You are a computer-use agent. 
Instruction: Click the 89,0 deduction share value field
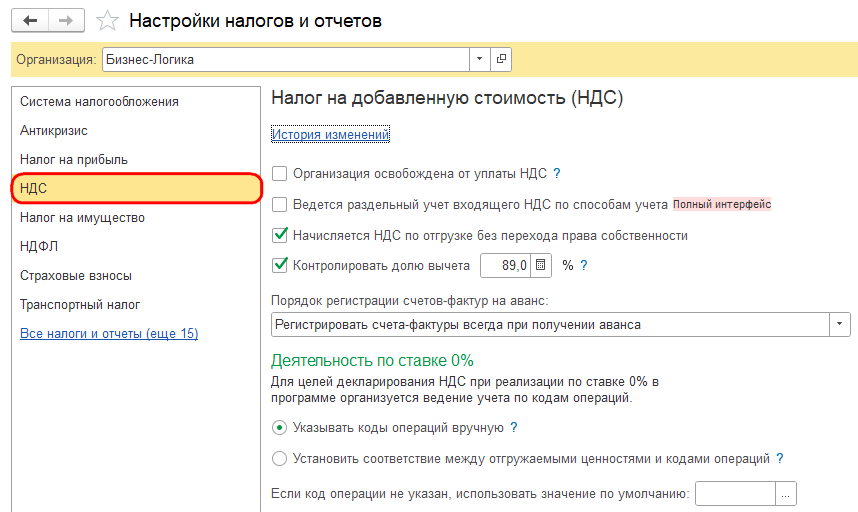click(506, 265)
